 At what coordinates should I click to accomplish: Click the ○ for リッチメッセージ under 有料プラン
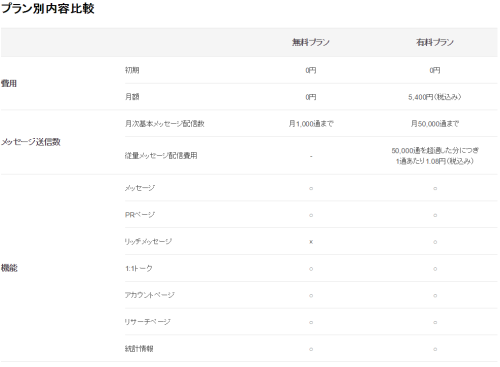(435, 242)
